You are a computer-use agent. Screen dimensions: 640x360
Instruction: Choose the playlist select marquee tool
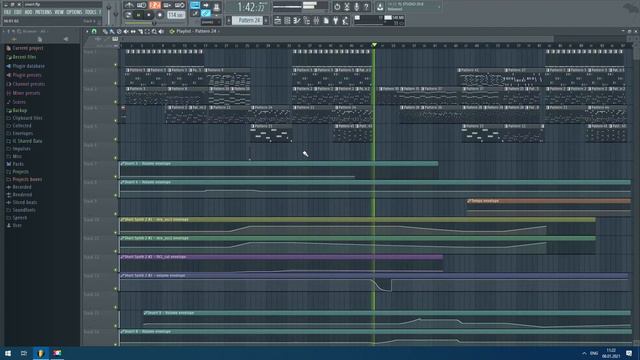147,31
